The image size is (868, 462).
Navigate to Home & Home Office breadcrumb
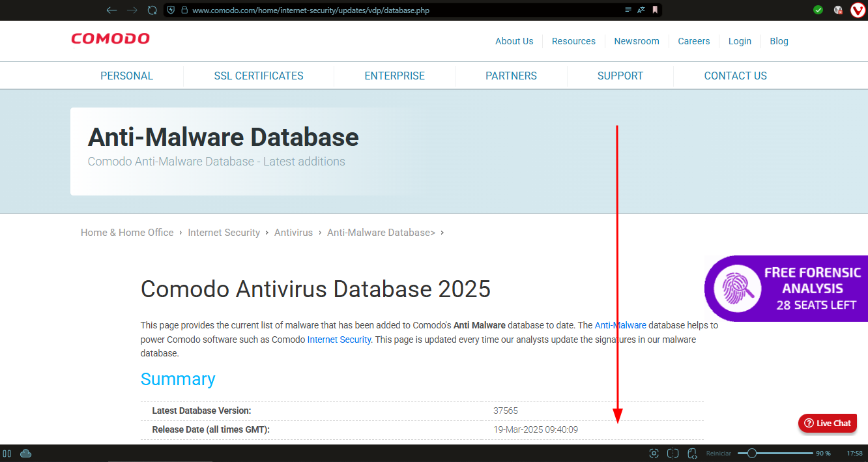127,233
